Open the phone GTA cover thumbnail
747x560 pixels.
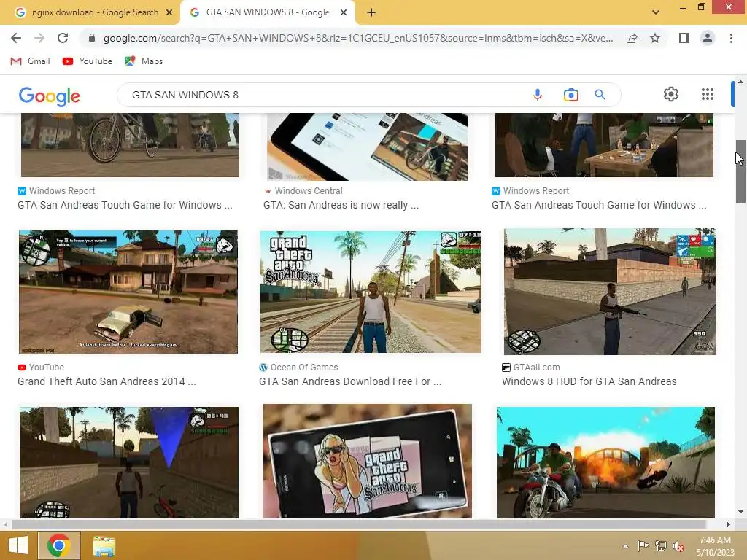[367, 462]
